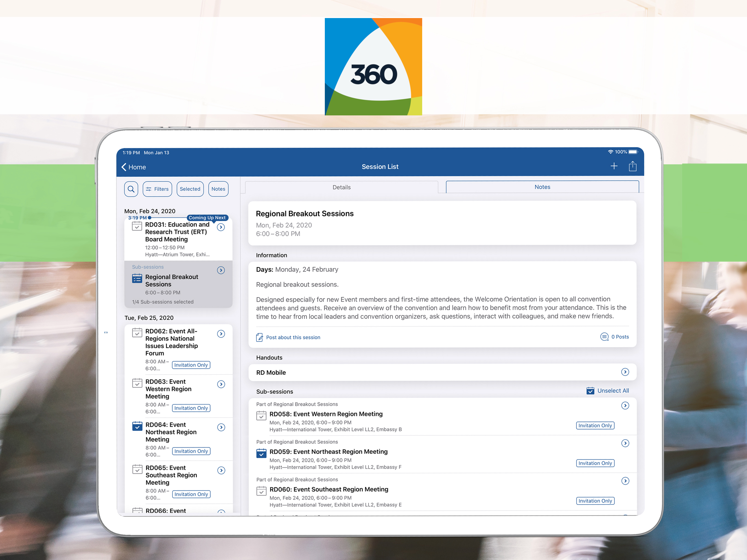Deselect RD064 Northeast Region Meeting
747x560 pixels.
click(x=137, y=426)
